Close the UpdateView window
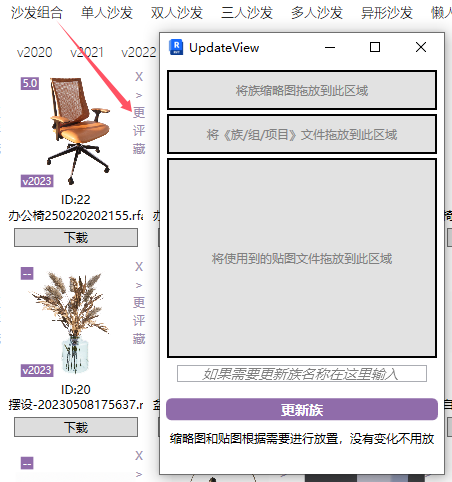The width and height of the screenshot is (452, 482). tap(421, 47)
